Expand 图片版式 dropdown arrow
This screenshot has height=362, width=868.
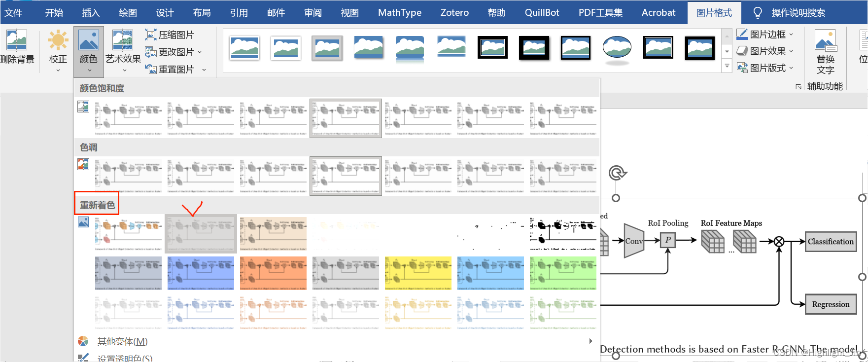pyautogui.click(x=791, y=68)
